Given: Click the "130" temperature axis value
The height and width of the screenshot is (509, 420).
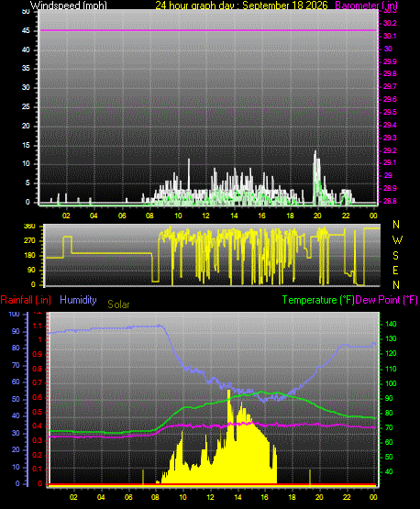Looking at the screenshot, I should coord(391,338).
